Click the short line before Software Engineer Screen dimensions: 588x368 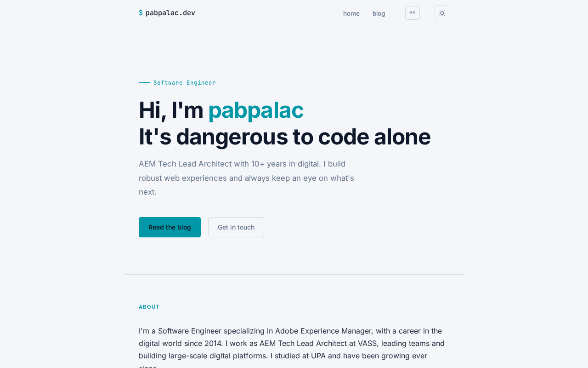pos(144,83)
